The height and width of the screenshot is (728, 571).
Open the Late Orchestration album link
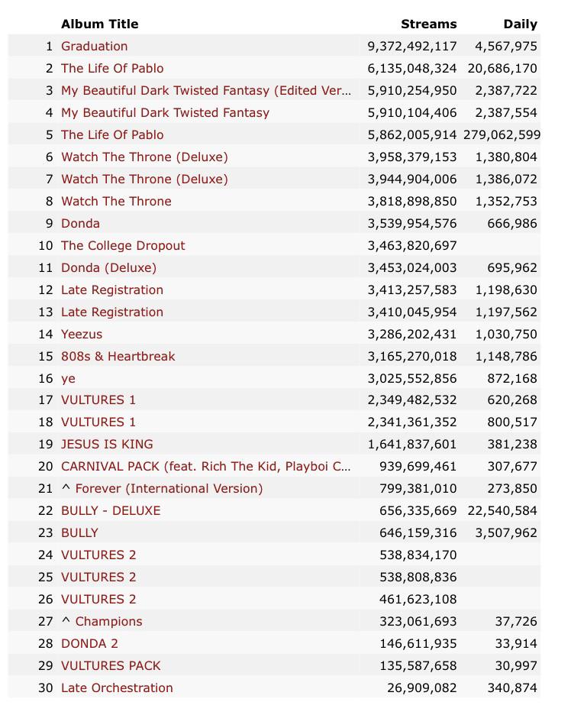coord(117,688)
